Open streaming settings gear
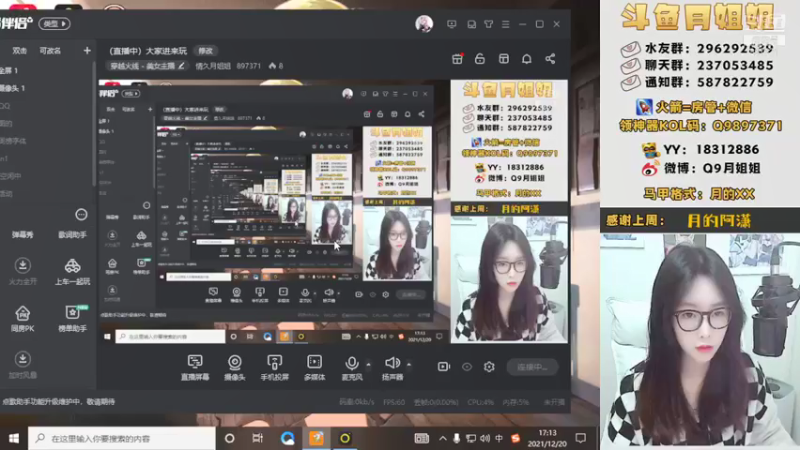The image size is (800, 450). (x=489, y=367)
